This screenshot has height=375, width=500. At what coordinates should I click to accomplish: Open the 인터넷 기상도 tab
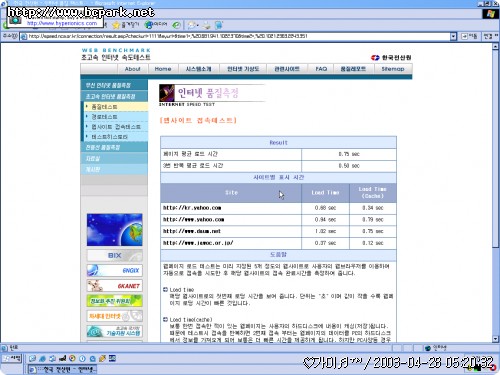coord(243,69)
